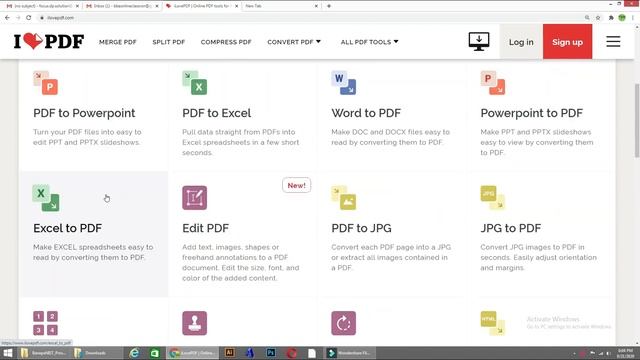
Task: Expand the ALL PDF TOOLS dropdown
Action: click(x=369, y=42)
